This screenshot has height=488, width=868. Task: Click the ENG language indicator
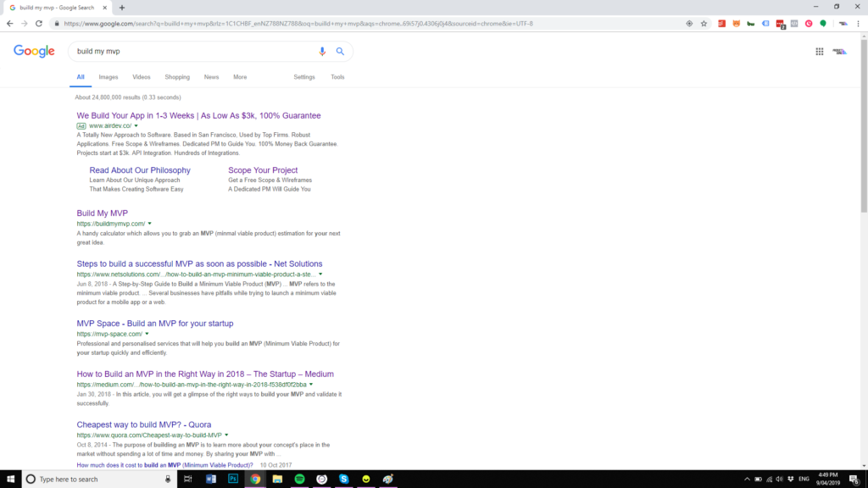click(804, 480)
